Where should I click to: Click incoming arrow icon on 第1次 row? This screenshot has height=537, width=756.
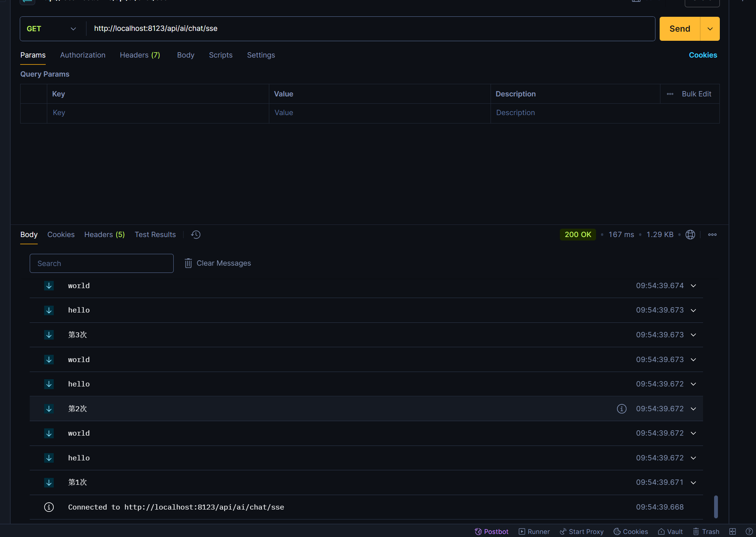tap(49, 482)
